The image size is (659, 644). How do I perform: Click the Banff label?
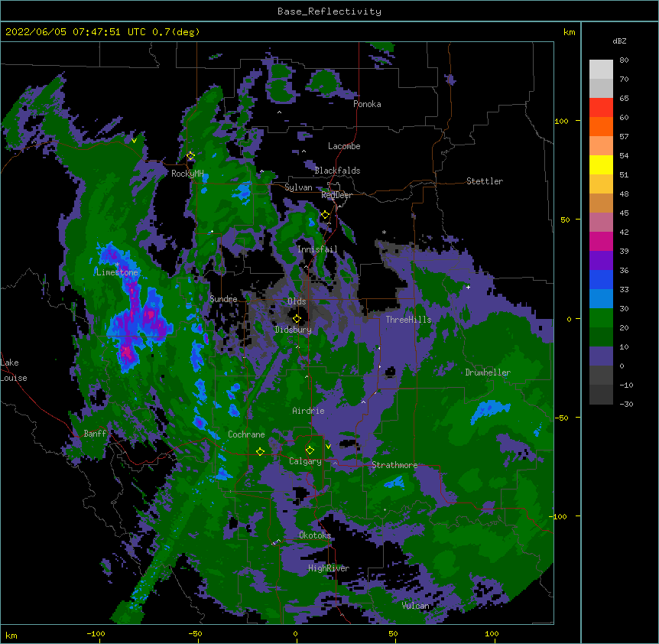pos(95,434)
